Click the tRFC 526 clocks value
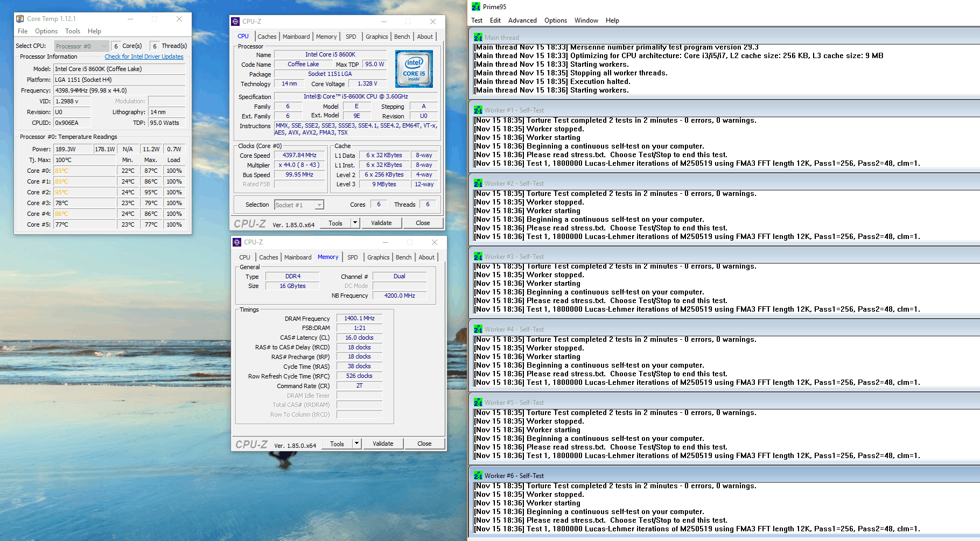Image resolution: width=980 pixels, height=541 pixels. (359, 376)
